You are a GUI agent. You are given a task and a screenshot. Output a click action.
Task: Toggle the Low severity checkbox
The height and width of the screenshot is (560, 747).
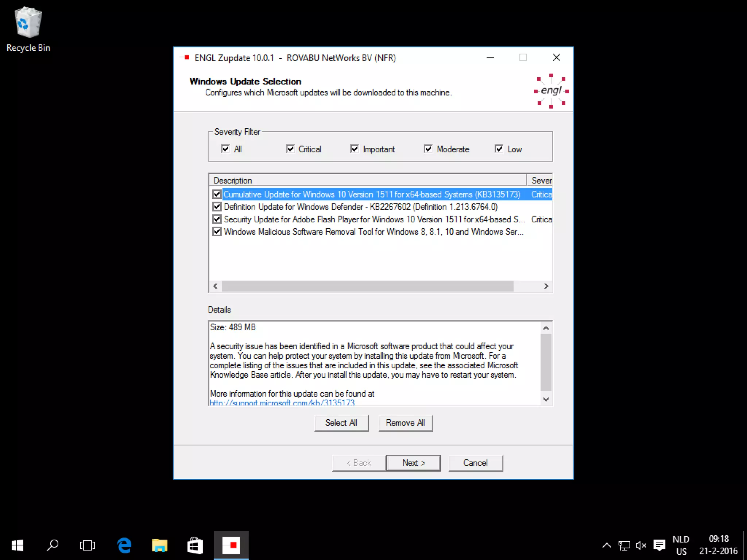(499, 149)
